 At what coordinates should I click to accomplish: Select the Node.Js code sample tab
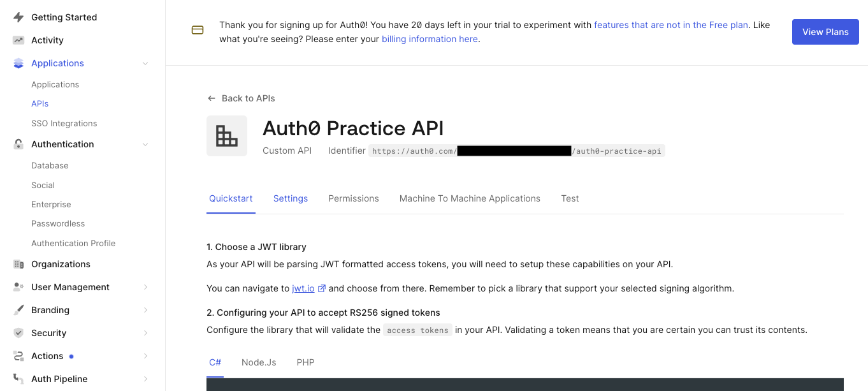259,362
